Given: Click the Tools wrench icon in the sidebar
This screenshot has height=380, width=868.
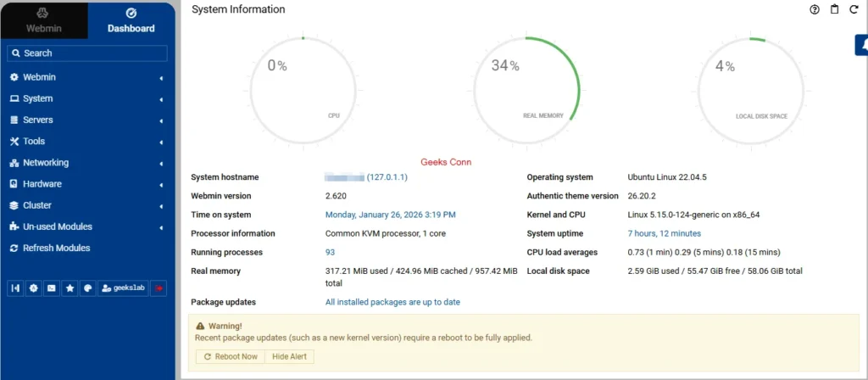Looking at the screenshot, I should 14,142.
